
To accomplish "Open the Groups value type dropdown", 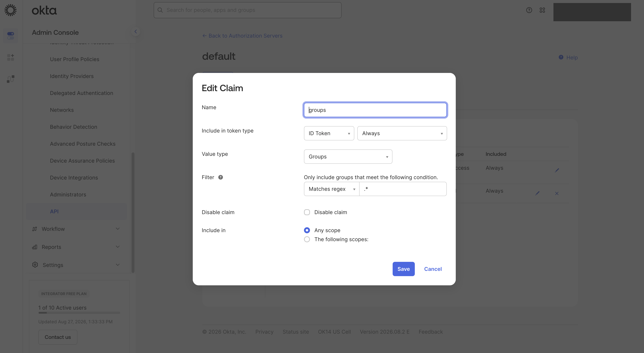I will point(348,157).
